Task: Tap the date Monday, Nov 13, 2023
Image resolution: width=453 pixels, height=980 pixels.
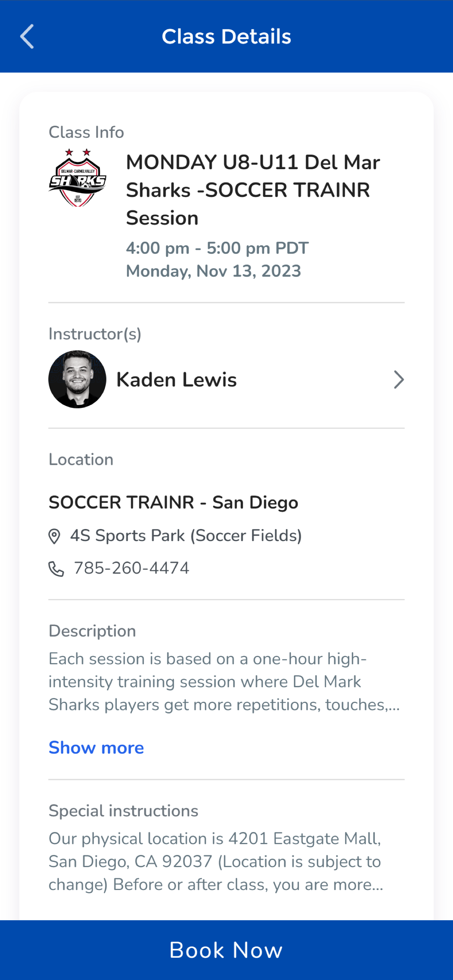Action: click(214, 271)
